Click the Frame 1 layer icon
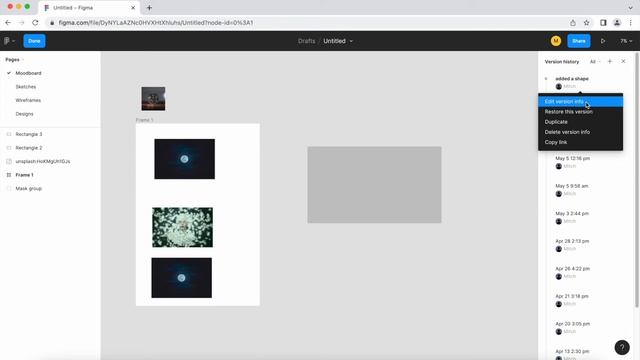The height and width of the screenshot is (360, 640). coord(9,175)
